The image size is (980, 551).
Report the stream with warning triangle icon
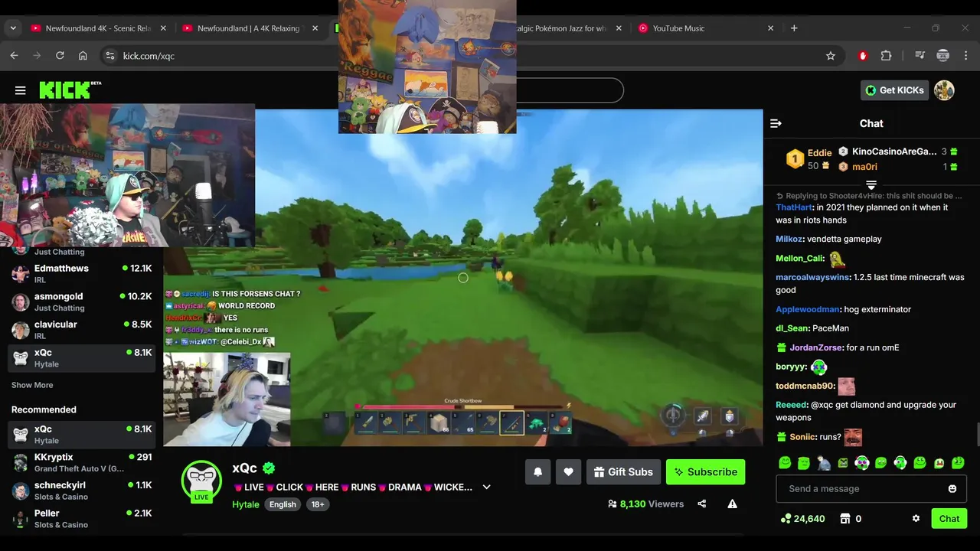coord(732,504)
